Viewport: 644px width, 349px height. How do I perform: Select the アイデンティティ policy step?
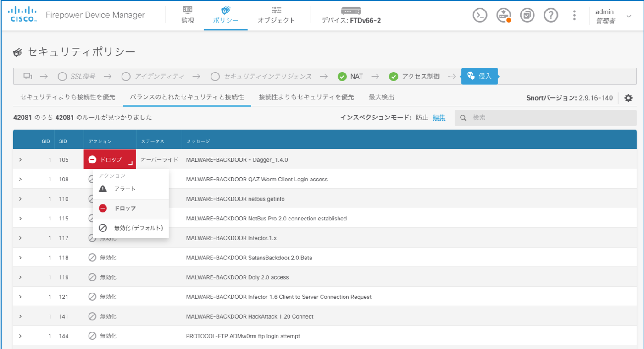[x=153, y=77]
